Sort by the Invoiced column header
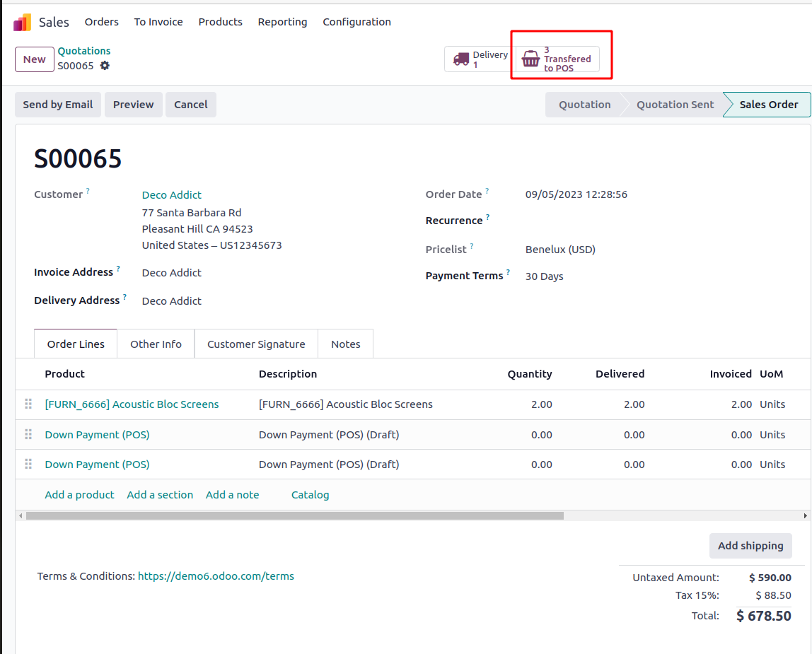812x654 pixels. click(731, 374)
